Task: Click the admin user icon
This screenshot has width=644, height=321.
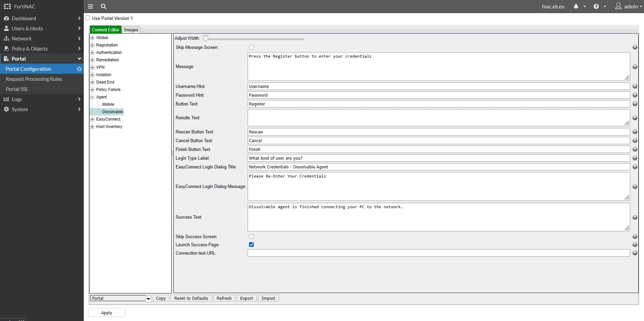Action: coord(618,6)
